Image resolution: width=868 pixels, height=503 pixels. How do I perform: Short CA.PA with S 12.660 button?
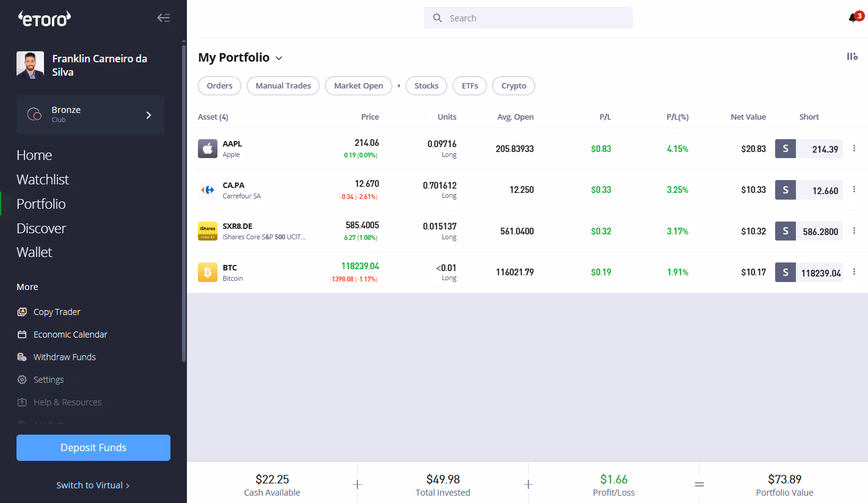[809, 190]
